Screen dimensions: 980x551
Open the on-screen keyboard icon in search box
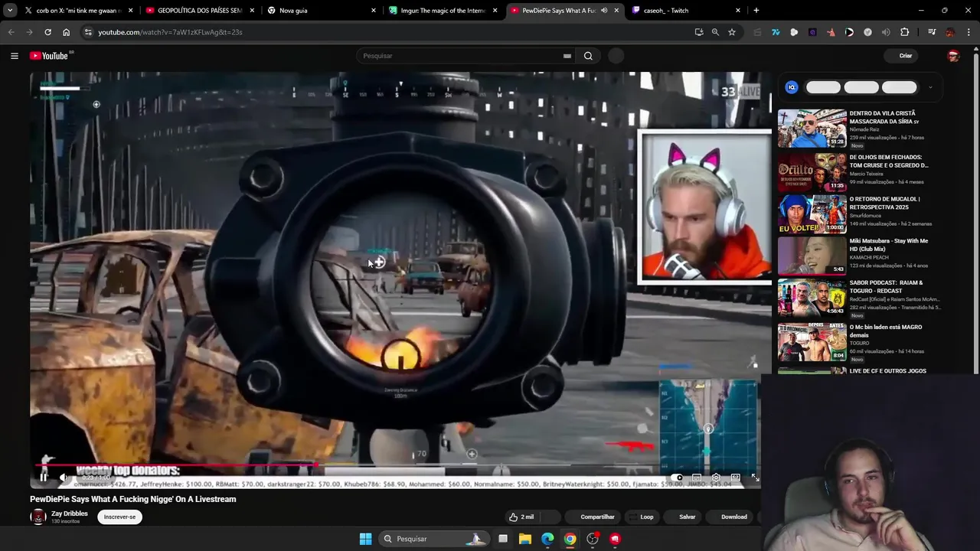(567, 56)
